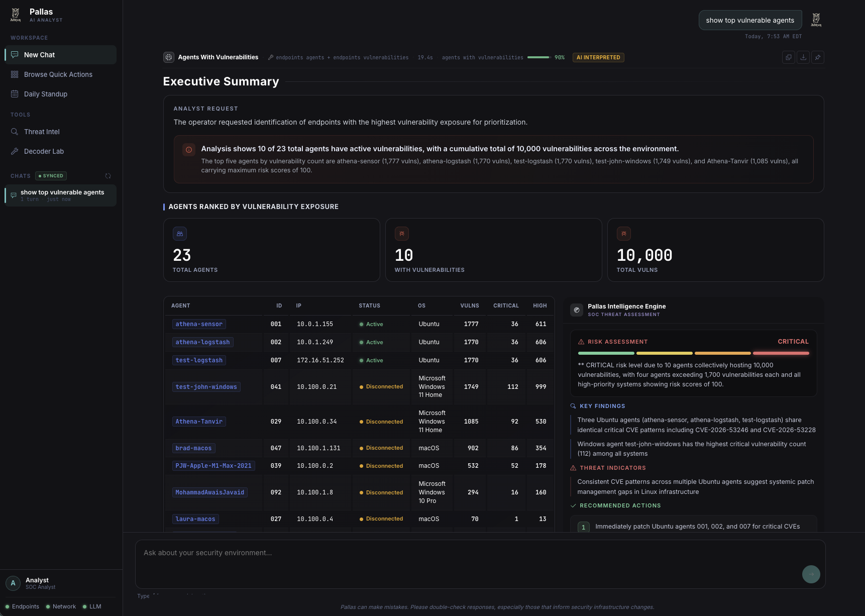The width and height of the screenshot is (865, 616).
Task: Click the With Vulnerabilities card bug icon
Action: [x=402, y=234]
